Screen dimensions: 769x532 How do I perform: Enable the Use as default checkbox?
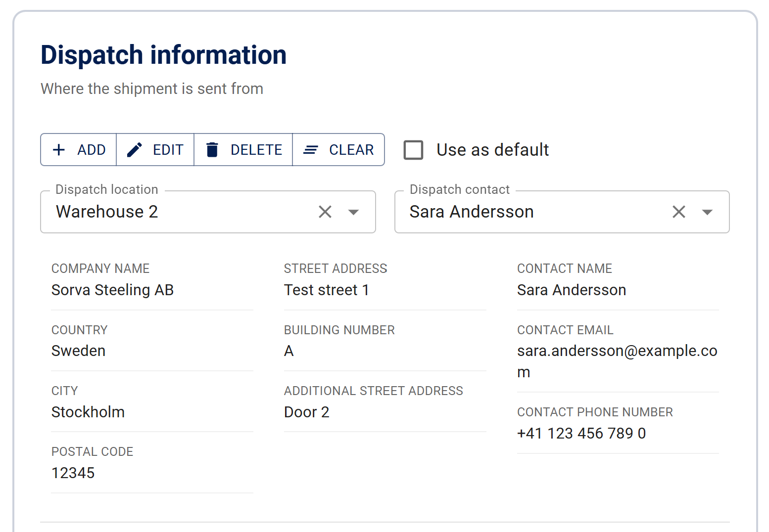point(413,150)
